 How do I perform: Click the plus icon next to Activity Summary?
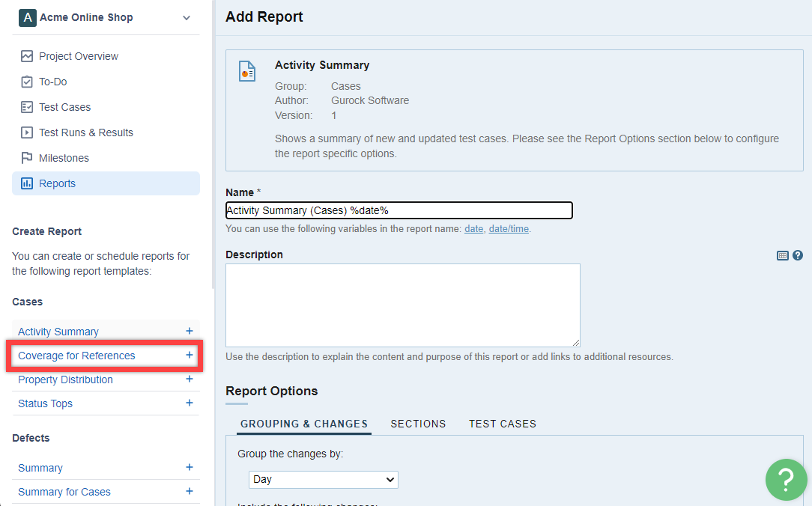click(x=190, y=331)
